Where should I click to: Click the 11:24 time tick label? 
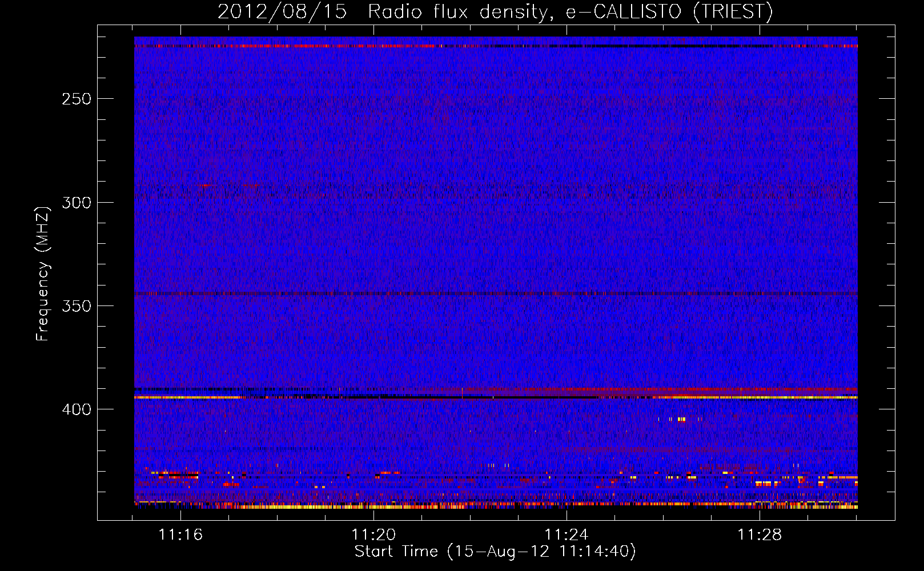(567, 535)
